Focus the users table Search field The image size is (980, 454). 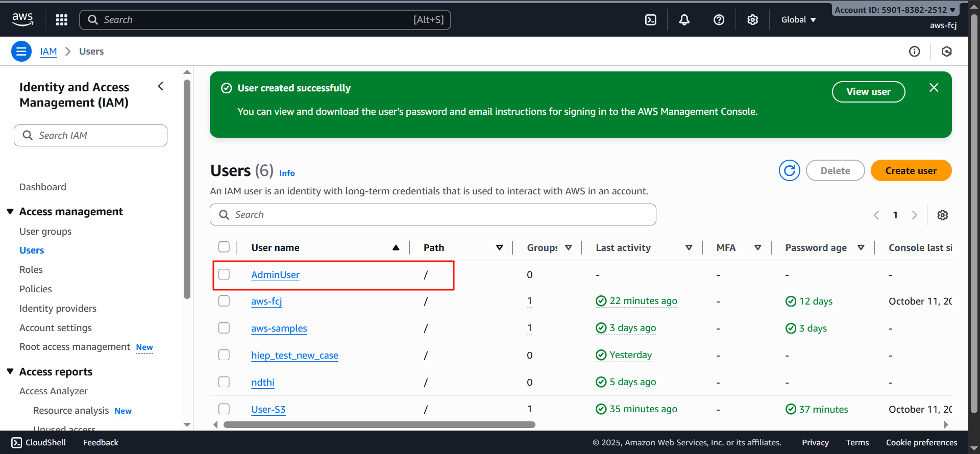click(x=433, y=215)
